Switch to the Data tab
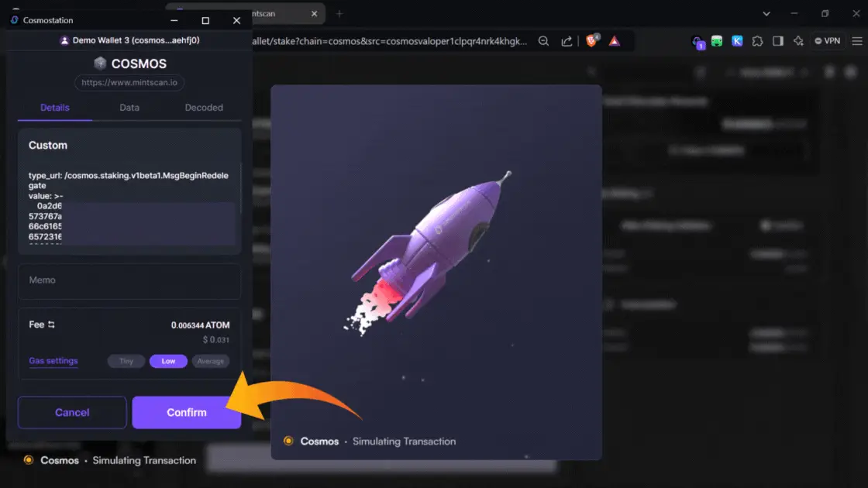Image resolution: width=868 pixels, height=488 pixels. [x=129, y=108]
